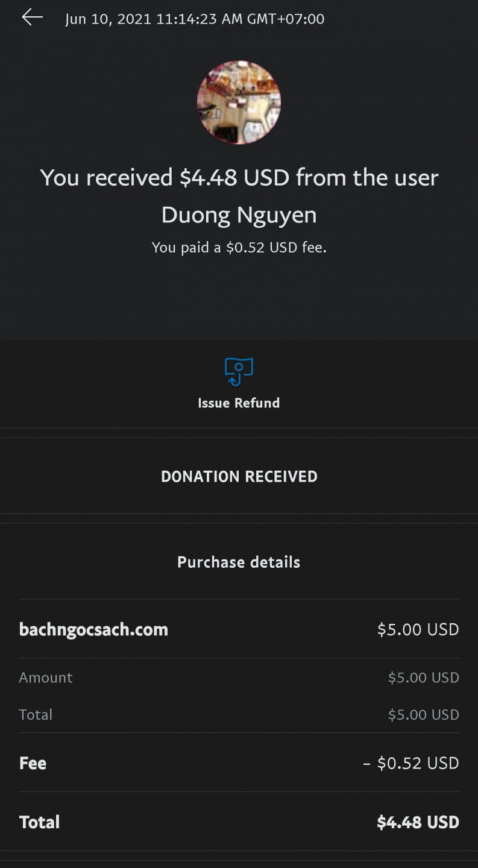Tap the gray Total subtotal label
This screenshot has width=478, height=868.
click(x=36, y=714)
